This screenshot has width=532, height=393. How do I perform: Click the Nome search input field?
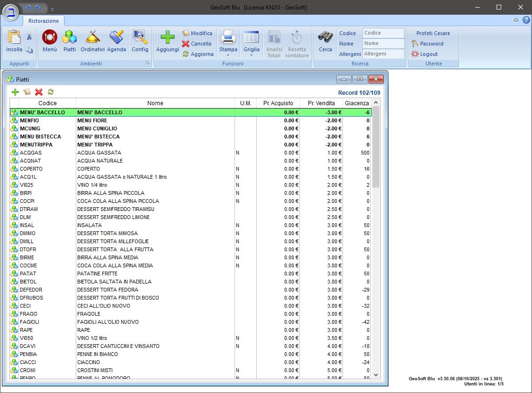pyautogui.click(x=383, y=43)
